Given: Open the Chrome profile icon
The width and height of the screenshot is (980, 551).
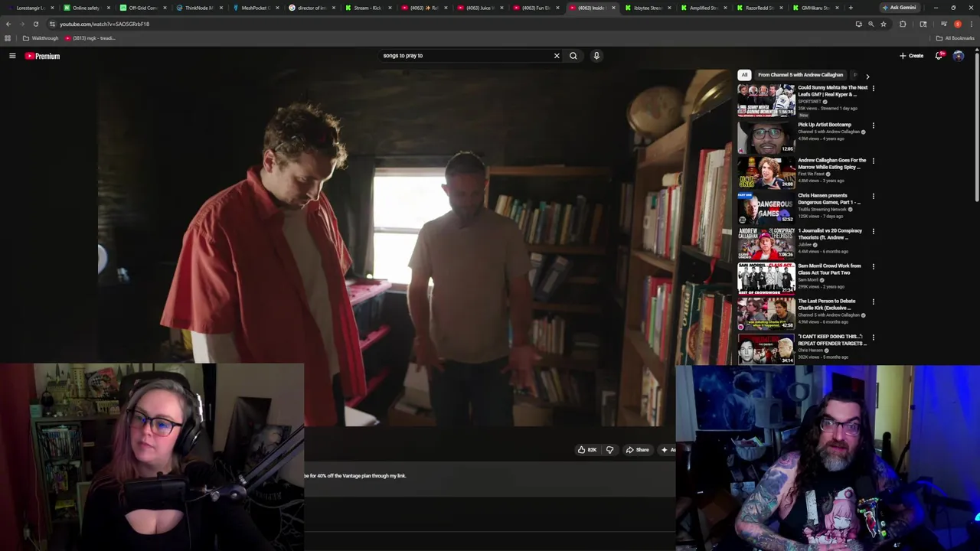Looking at the screenshot, I should click(958, 24).
